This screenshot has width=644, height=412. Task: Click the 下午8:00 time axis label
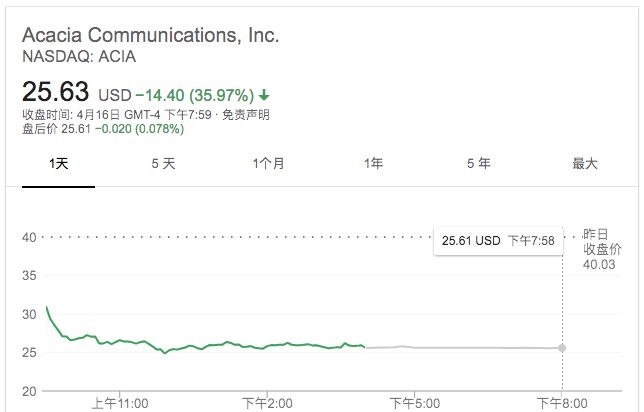coord(562,403)
